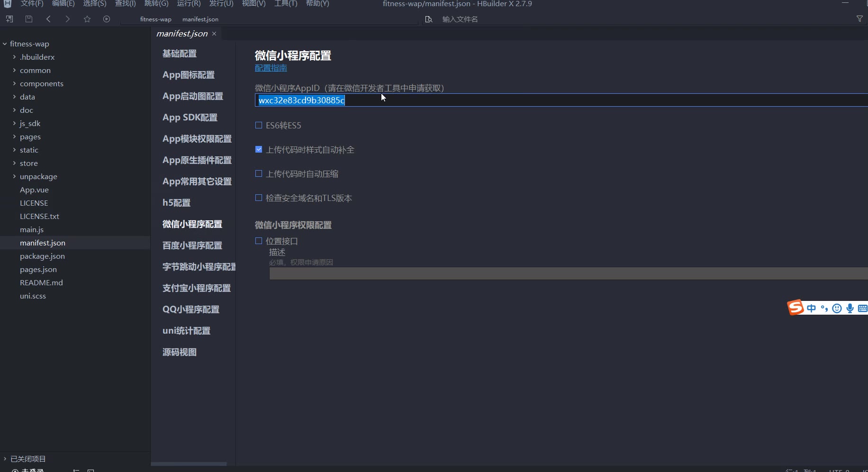Click the star bookmark toolbar icon
The width and height of the screenshot is (868, 472).
click(87, 19)
